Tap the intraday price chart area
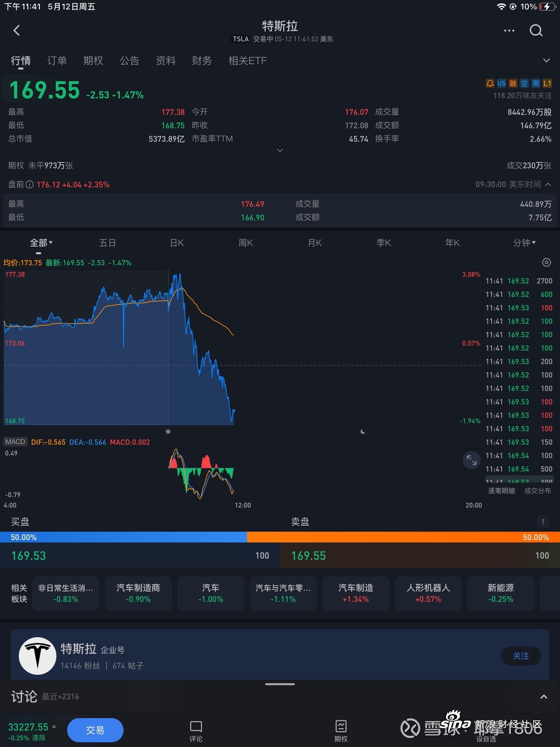Image resolution: width=560 pixels, height=747 pixels. click(x=242, y=347)
